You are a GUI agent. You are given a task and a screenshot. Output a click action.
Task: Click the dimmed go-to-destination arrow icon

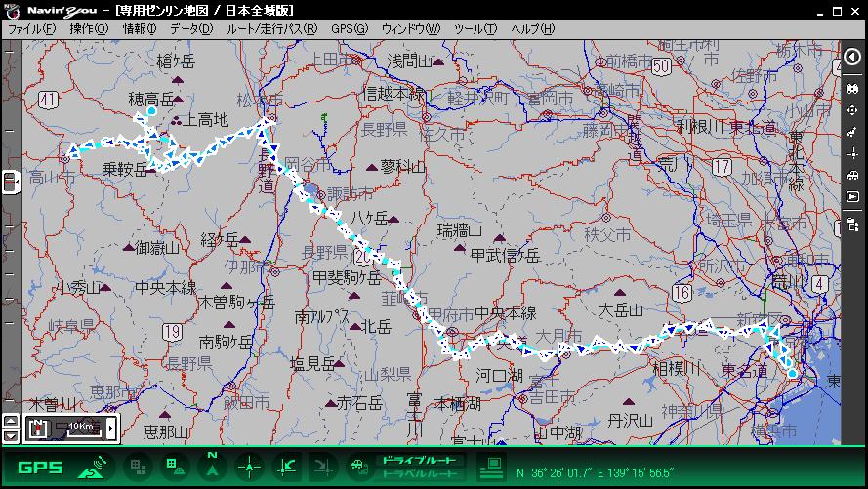[x=323, y=467]
